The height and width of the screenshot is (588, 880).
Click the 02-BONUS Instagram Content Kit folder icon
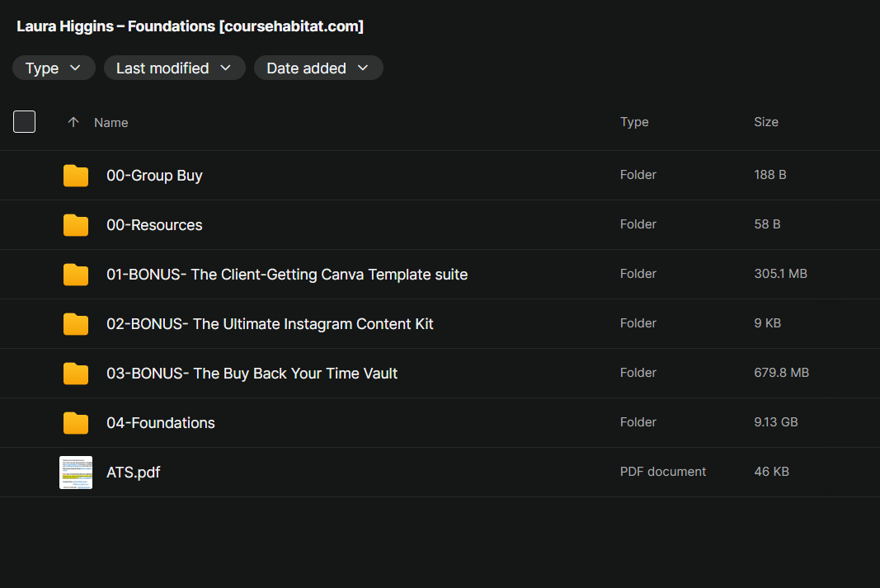coord(76,324)
